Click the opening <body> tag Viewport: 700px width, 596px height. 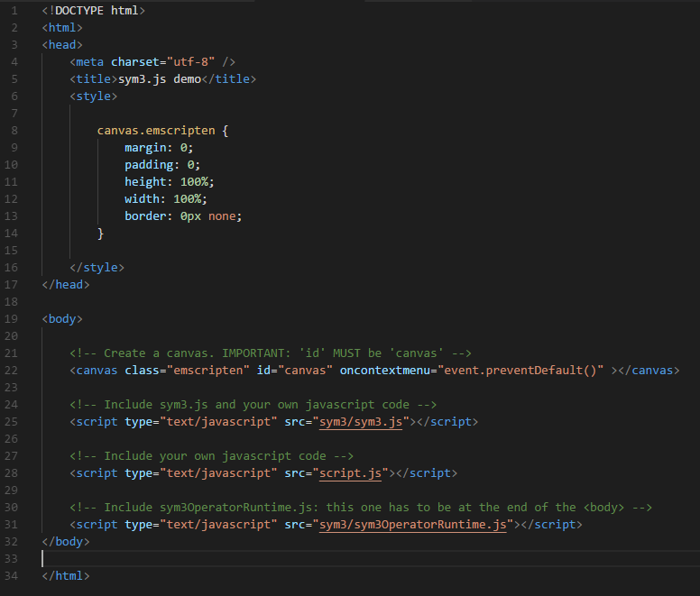click(x=62, y=318)
